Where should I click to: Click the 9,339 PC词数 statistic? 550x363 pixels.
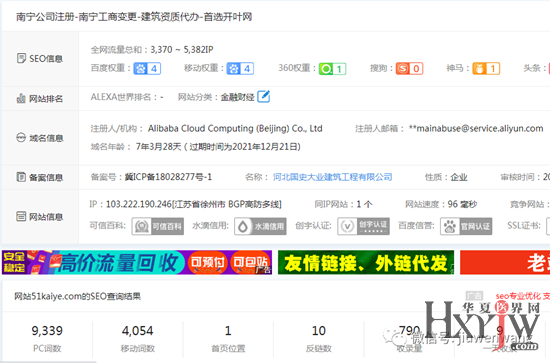(x=47, y=338)
